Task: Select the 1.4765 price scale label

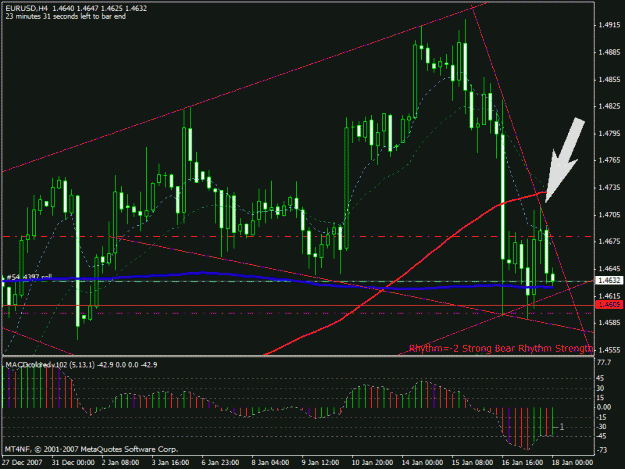Action: (x=609, y=160)
